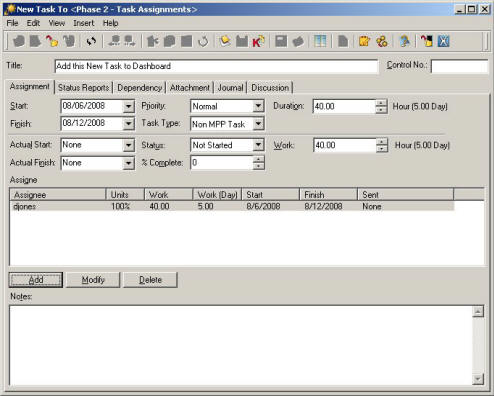The image size is (494, 396).
Task: Decrease the Work hours spinner value
Action: coord(382,148)
